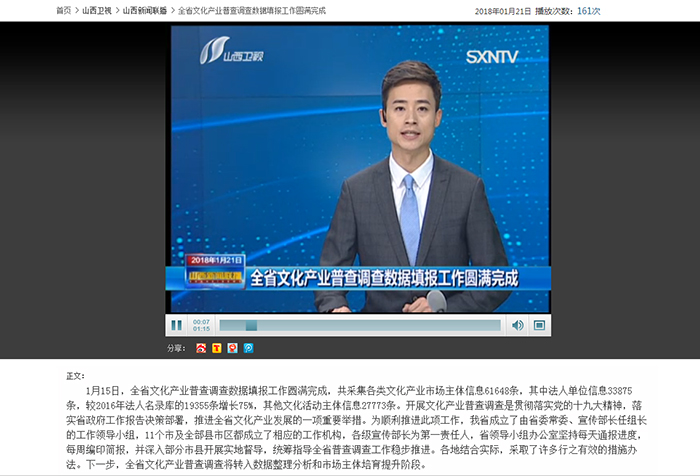Mute the video volume speaker icon

(x=517, y=325)
